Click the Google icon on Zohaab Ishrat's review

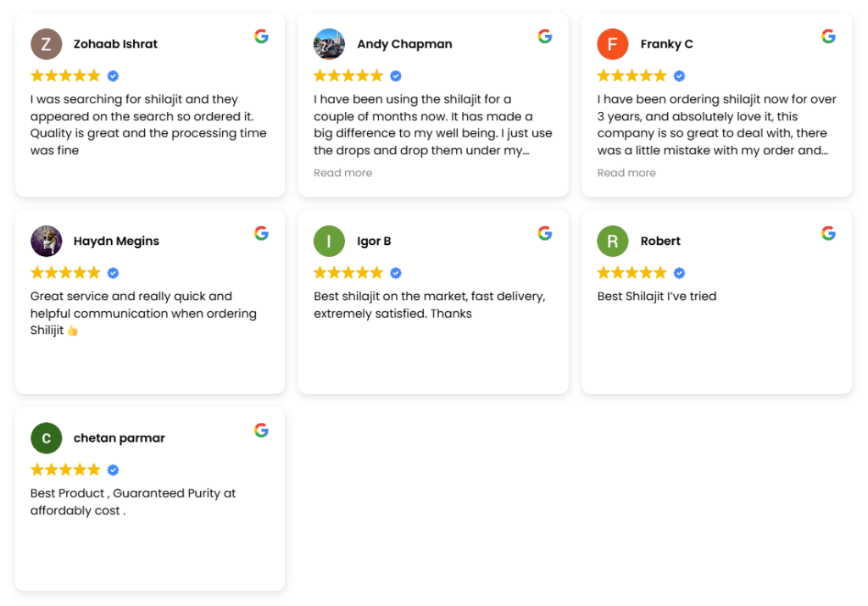[x=261, y=36]
